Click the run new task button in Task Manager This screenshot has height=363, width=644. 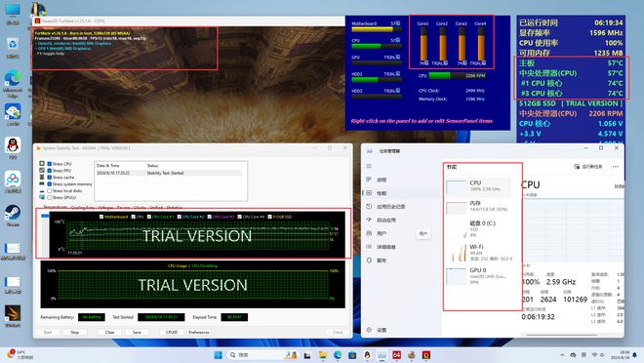pyautogui.click(x=588, y=166)
